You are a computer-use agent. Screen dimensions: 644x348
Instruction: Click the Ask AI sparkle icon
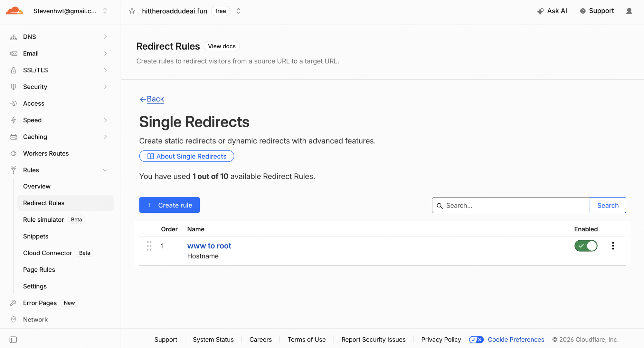(541, 11)
